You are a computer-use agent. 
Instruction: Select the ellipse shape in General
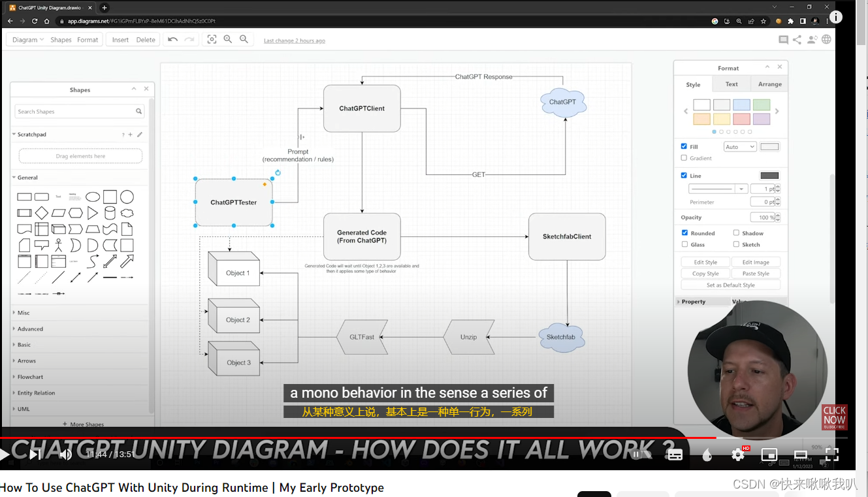click(x=93, y=197)
